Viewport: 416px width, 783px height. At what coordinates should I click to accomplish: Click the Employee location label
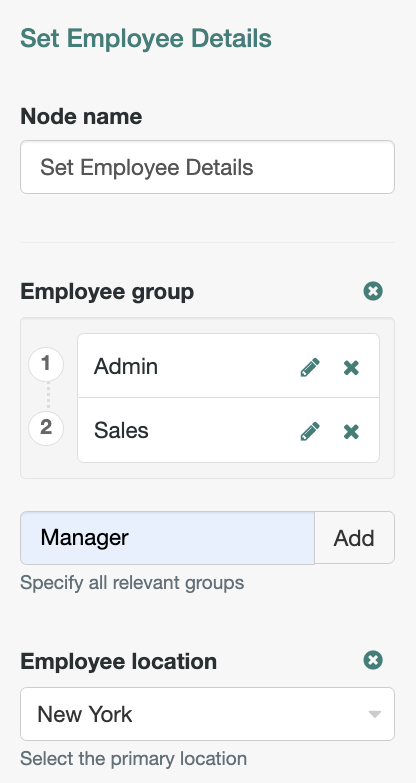pyautogui.click(x=118, y=661)
